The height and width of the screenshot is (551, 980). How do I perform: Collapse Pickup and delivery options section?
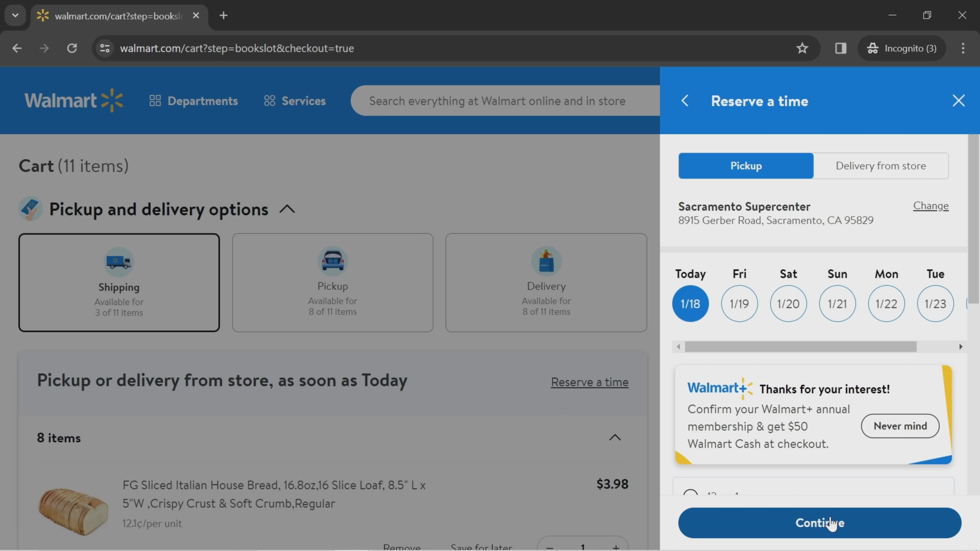click(287, 209)
